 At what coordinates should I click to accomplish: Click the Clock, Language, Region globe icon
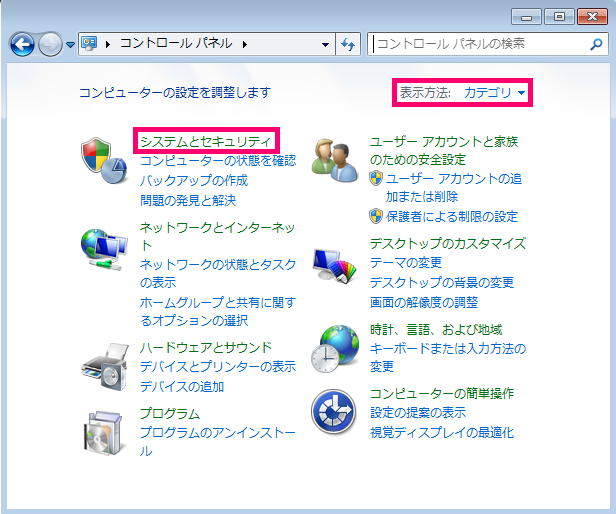point(335,349)
